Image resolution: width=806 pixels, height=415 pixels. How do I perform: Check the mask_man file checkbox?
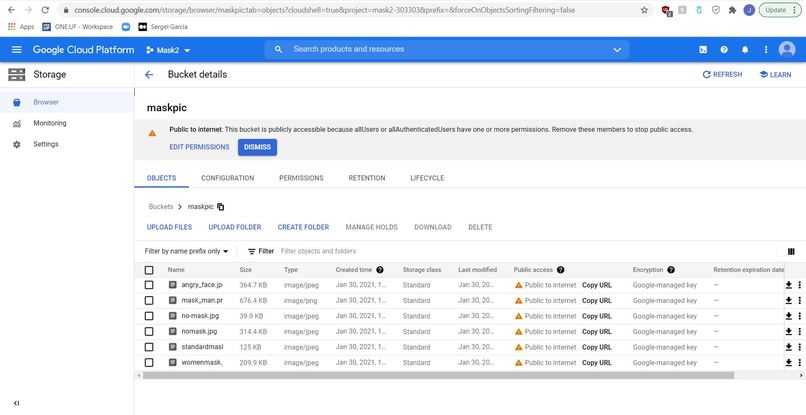click(149, 300)
